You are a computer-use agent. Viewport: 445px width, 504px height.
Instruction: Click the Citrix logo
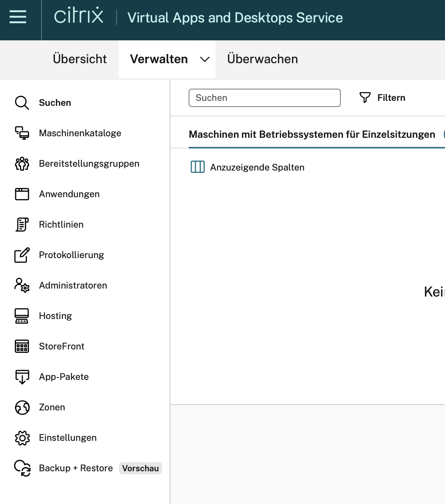[x=79, y=16]
